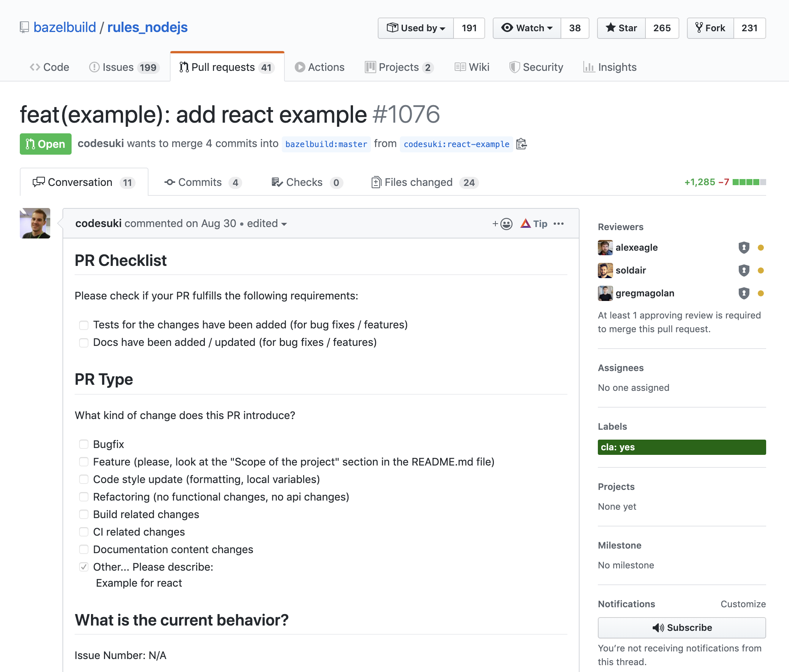The image size is (789, 672).
Task: Switch to Conversation tab
Action: (x=84, y=182)
